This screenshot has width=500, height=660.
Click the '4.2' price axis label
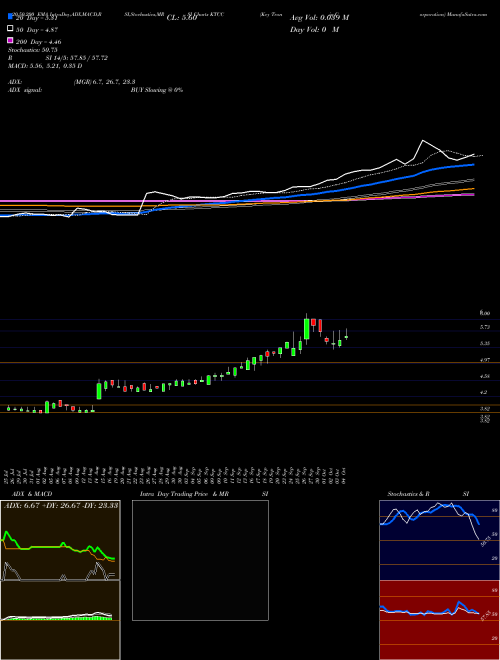click(x=484, y=392)
